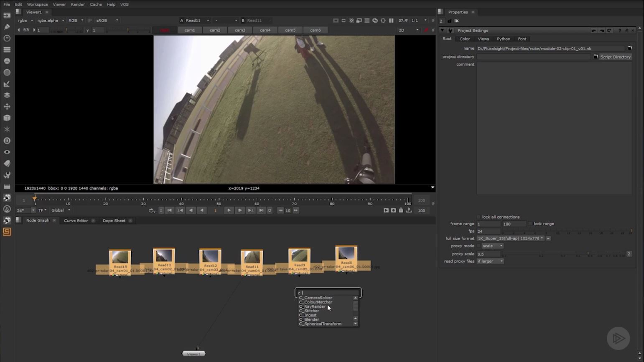Screen dimensions: 644x362
Task: Open the Merge nodes toolbar icon
Action: click(x=7, y=95)
